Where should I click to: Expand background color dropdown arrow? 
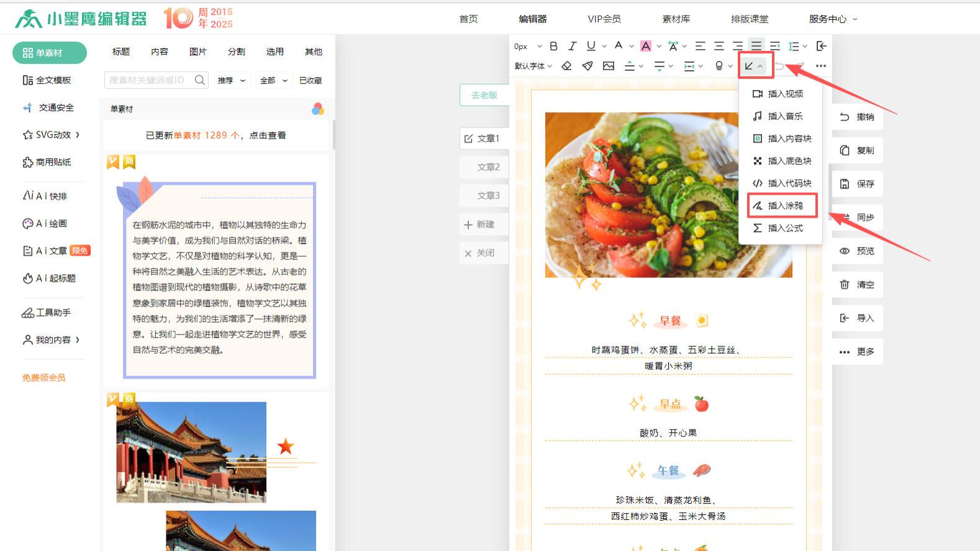click(x=659, y=47)
